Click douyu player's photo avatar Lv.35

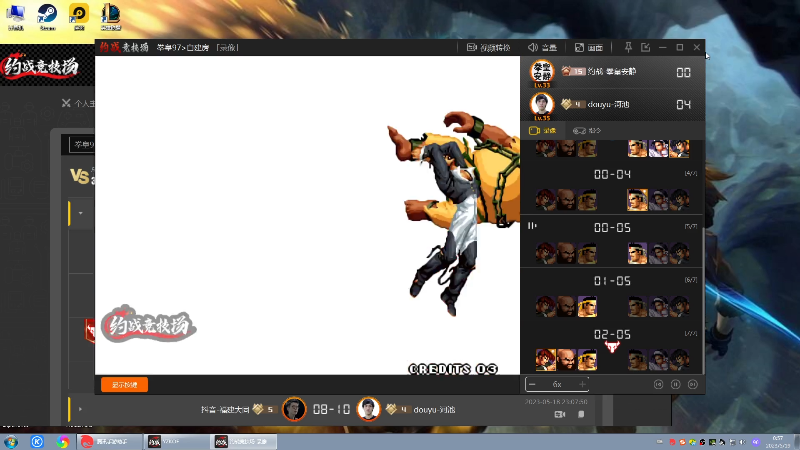point(542,106)
